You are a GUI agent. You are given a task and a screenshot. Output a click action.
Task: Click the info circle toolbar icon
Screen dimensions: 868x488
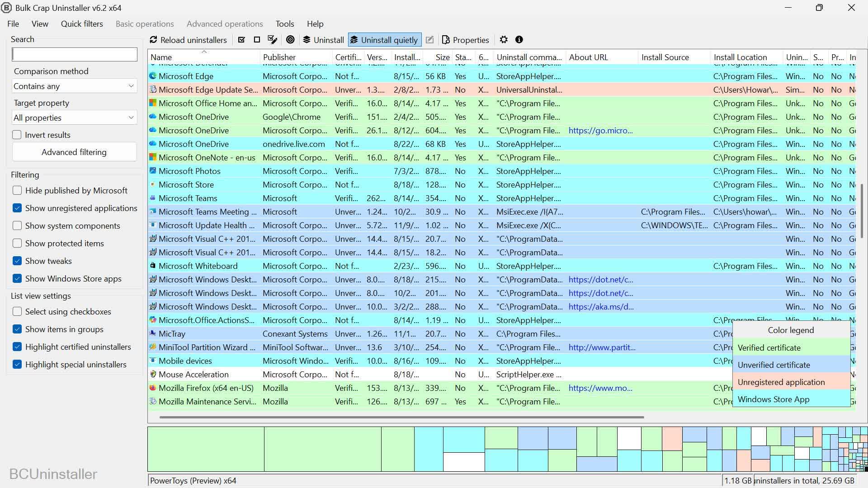point(519,40)
